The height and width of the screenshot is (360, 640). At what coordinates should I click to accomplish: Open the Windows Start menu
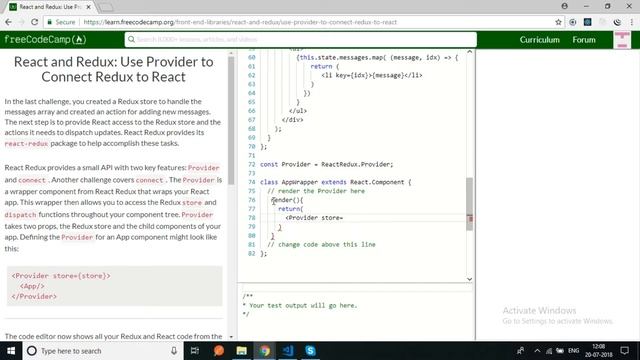coord(11,351)
